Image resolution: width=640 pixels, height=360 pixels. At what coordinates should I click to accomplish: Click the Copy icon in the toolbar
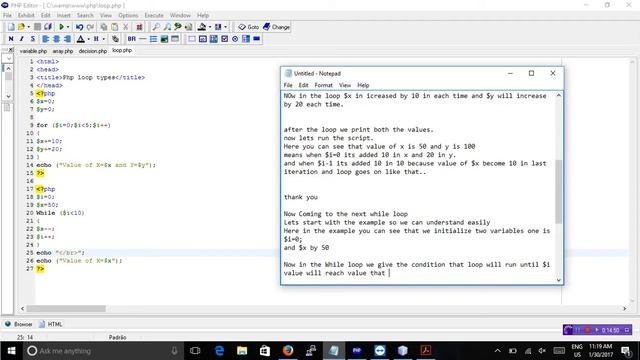(x=104, y=27)
